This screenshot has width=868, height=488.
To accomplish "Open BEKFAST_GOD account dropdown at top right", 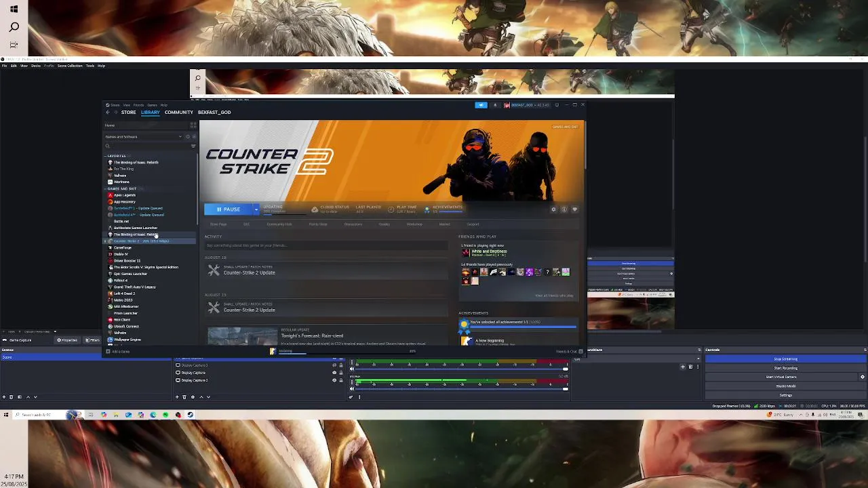I will [x=529, y=105].
